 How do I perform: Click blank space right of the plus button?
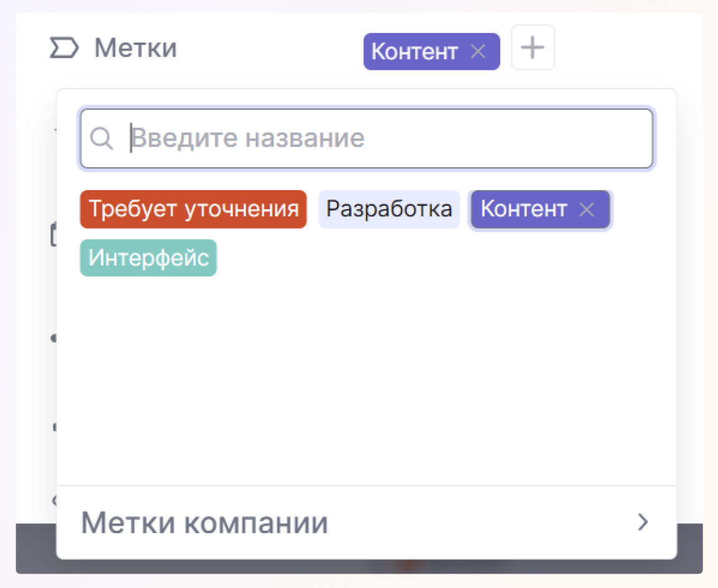[x=623, y=48]
